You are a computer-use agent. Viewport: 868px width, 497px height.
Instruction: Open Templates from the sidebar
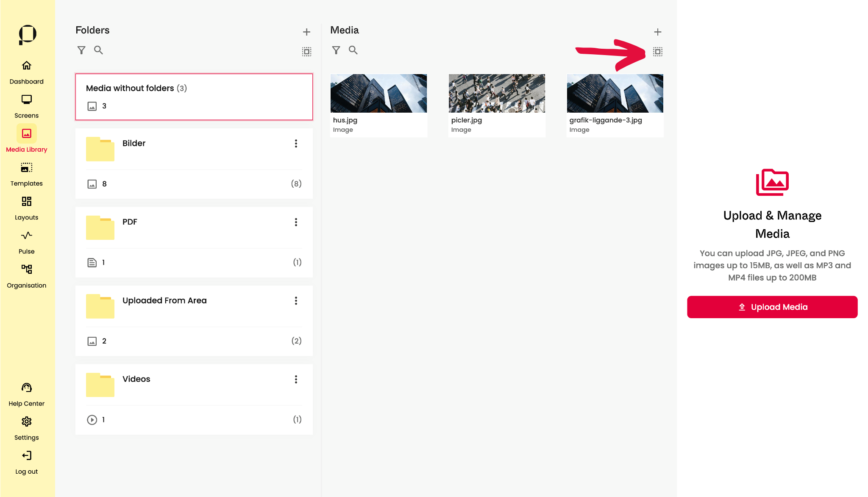(26, 174)
